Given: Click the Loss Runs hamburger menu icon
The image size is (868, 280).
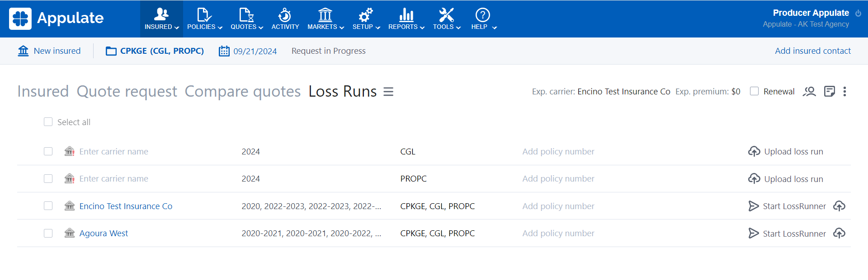Looking at the screenshot, I should (388, 92).
